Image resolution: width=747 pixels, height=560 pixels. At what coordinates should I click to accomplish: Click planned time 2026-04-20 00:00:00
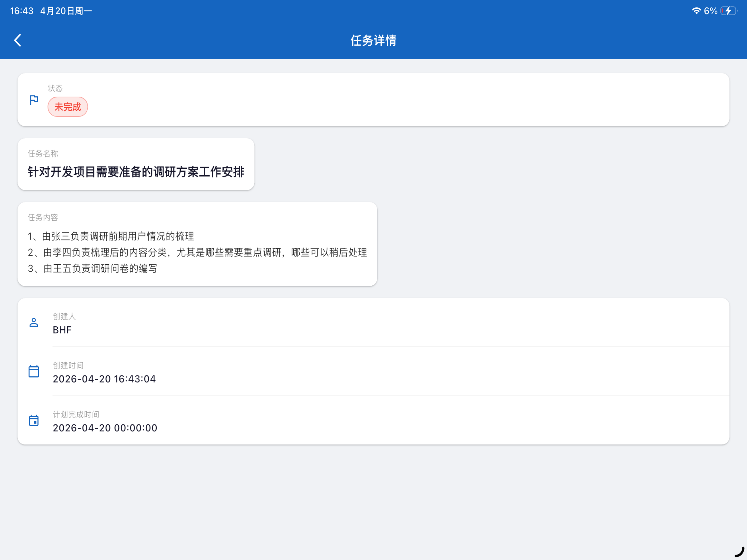point(105,428)
